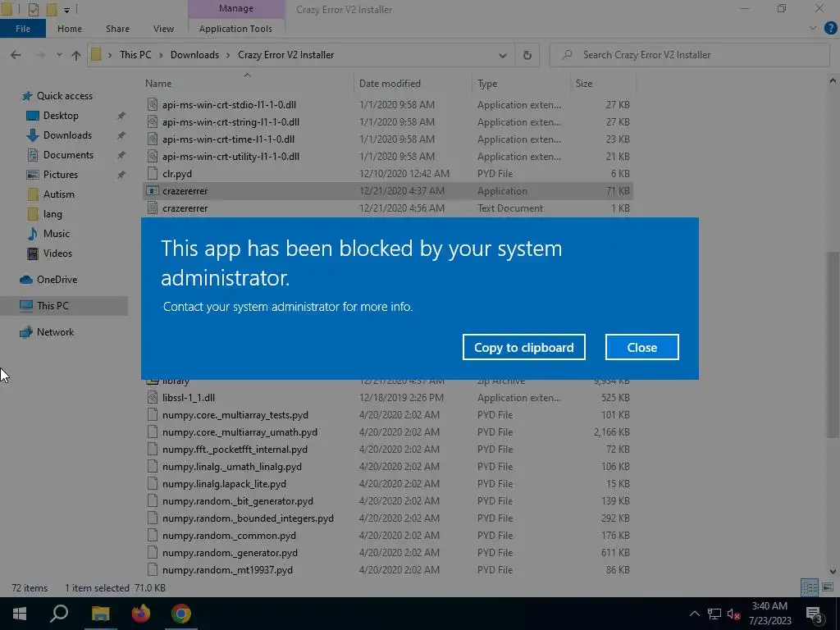Select the Application Tools tab

point(235,29)
